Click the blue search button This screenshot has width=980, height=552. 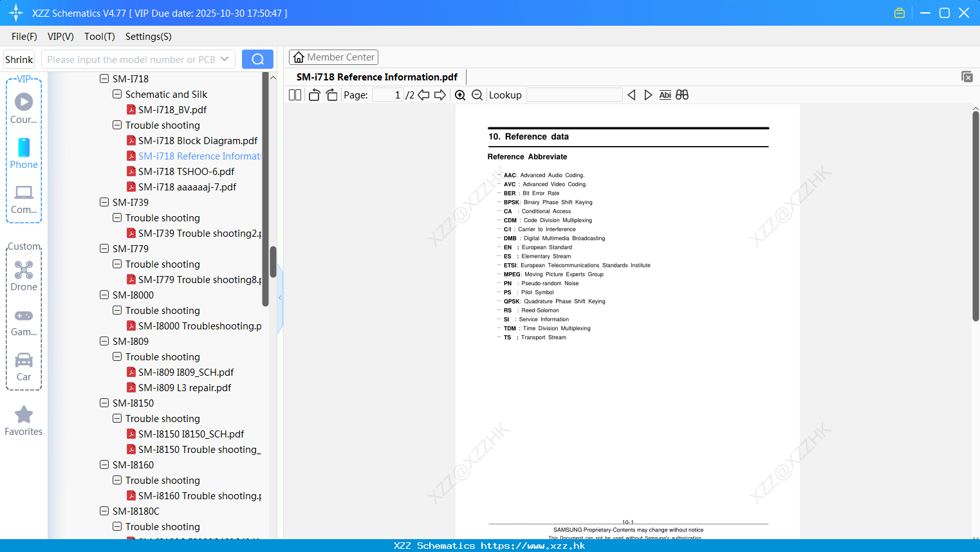pos(257,59)
